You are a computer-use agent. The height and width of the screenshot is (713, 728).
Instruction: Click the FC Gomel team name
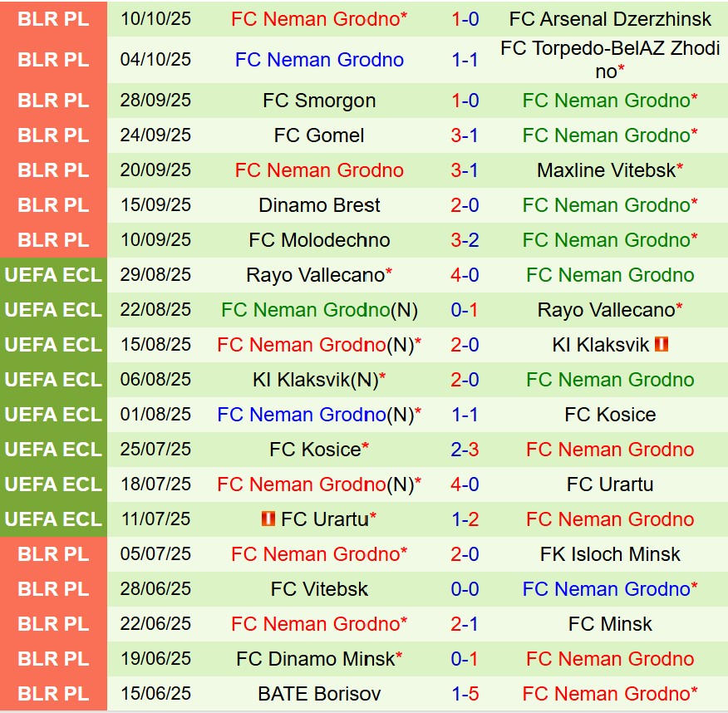(319, 135)
